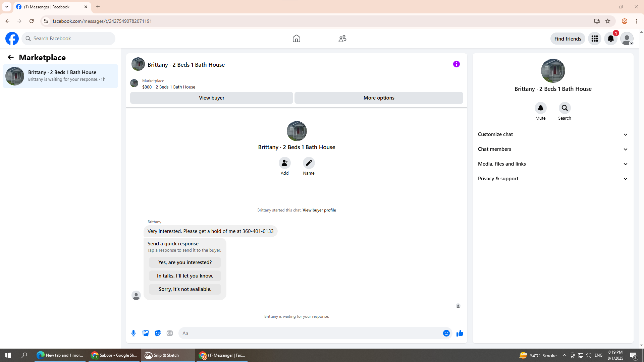Expand the Customize chat section

click(553, 134)
